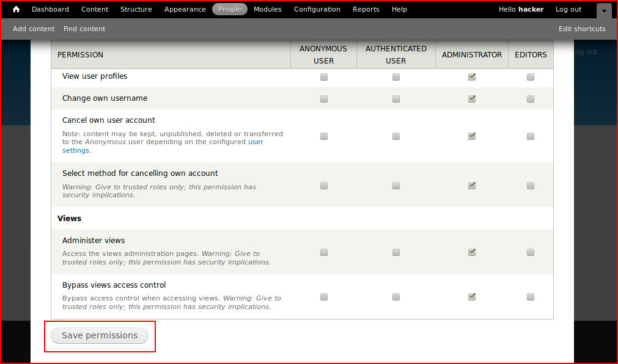Click the ANONYMOUS USER column header
The height and width of the screenshot is (364, 618).
pyautogui.click(x=323, y=55)
